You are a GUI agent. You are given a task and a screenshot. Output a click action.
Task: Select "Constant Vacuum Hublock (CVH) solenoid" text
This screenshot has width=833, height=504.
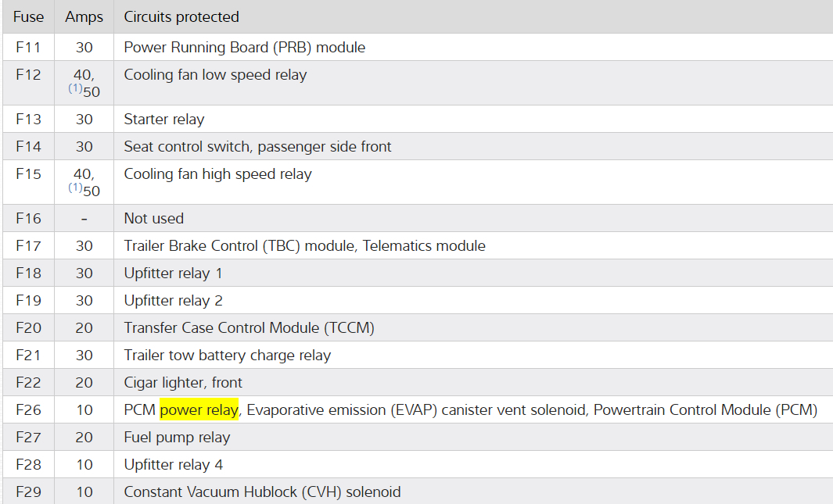point(262,492)
